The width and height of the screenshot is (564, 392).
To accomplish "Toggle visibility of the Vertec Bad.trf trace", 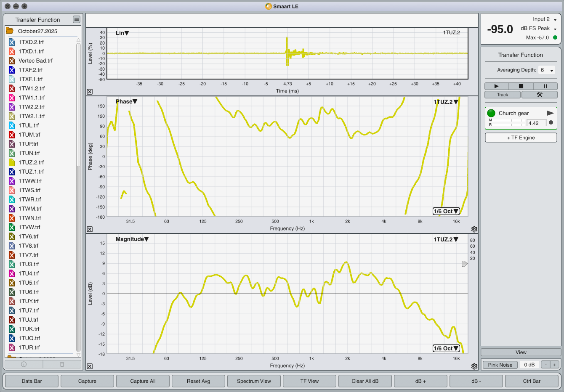I will pyautogui.click(x=12, y=61).
